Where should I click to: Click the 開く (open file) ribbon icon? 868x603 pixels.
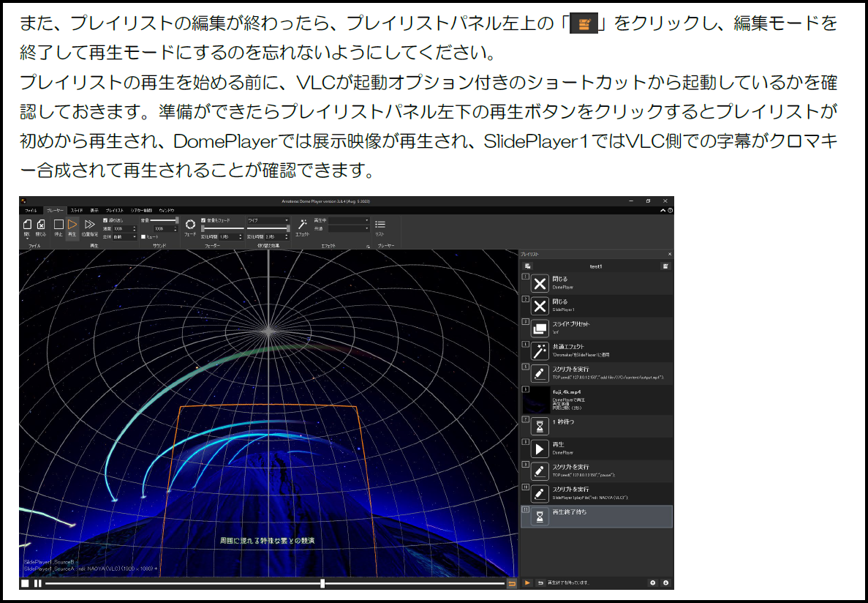point(27,225)
